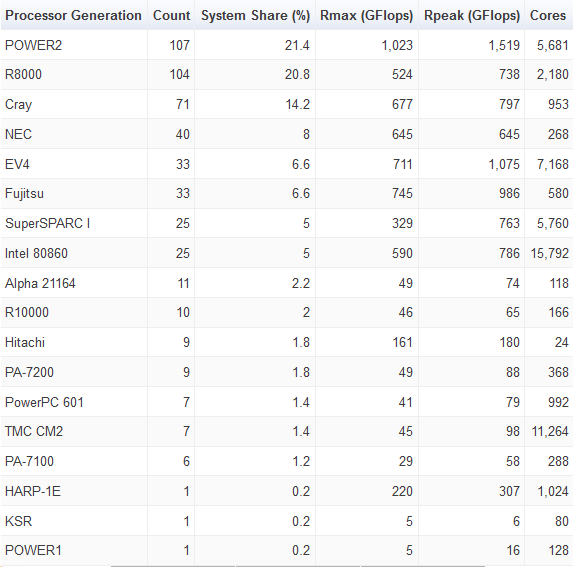Select the Alpha 21164 row label
This screenshot has height=567, width=573.
click(x=40, y=284)
